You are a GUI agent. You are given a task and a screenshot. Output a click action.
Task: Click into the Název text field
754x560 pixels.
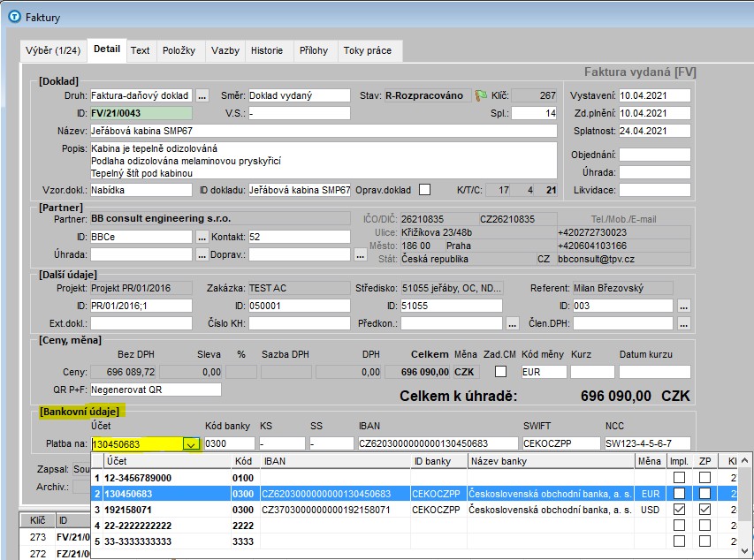[x=323, y=131]
